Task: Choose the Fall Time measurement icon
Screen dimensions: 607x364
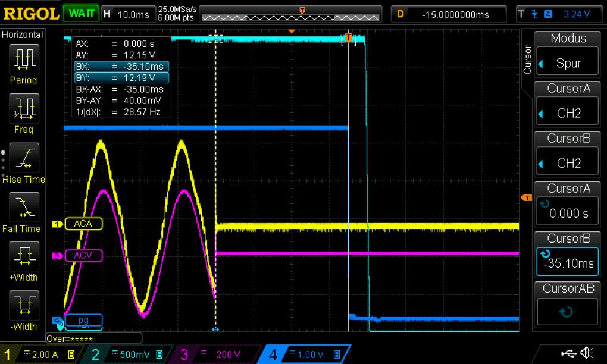Action: 24,207
